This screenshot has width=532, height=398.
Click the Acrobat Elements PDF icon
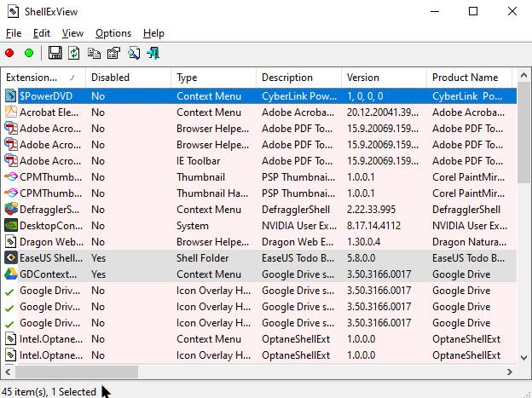(11, 112)
